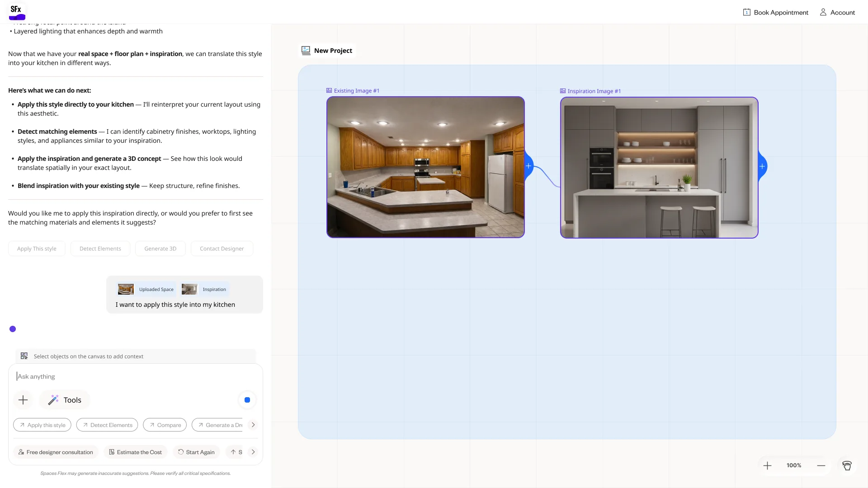The height and width of the screenshot is (488, 868).
Task: Click the greyed Generate 3D button
Action: pyautogui.click(x=160, y=249)
